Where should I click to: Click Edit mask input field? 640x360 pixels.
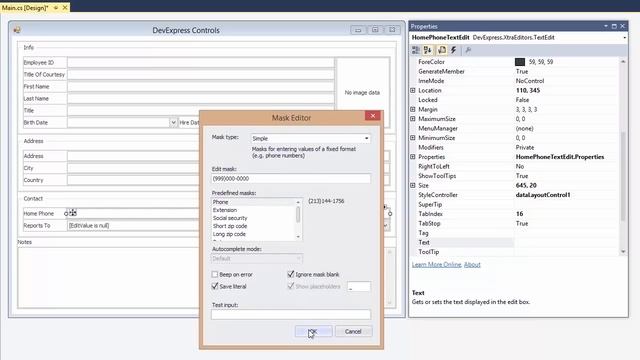coord(291,179)
